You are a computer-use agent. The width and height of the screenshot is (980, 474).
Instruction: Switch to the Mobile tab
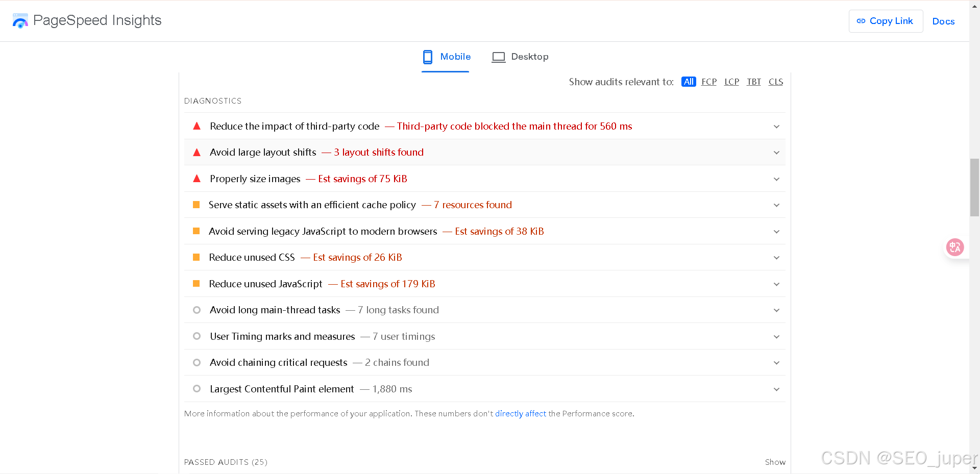point(446,57)
